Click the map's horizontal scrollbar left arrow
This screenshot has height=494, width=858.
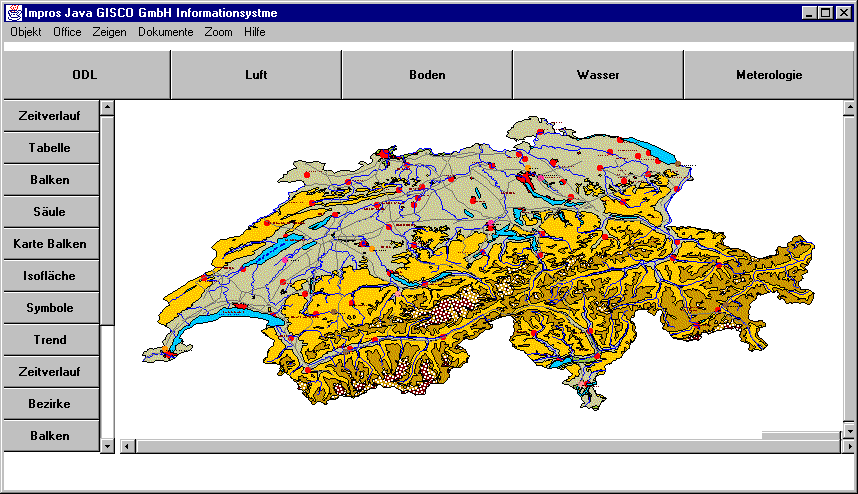coord(126,446)
